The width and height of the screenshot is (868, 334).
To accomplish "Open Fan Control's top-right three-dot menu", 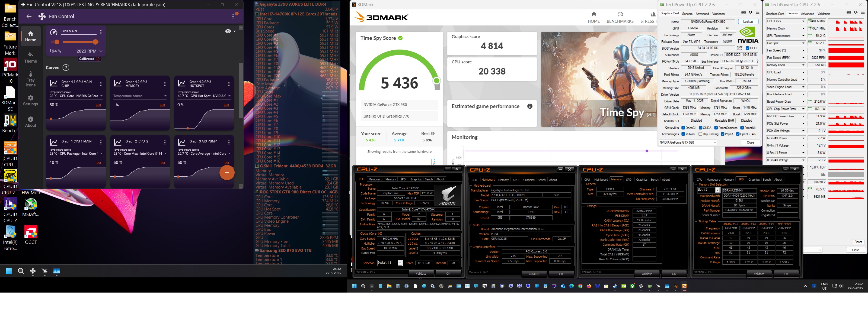I will click(233, 17).
